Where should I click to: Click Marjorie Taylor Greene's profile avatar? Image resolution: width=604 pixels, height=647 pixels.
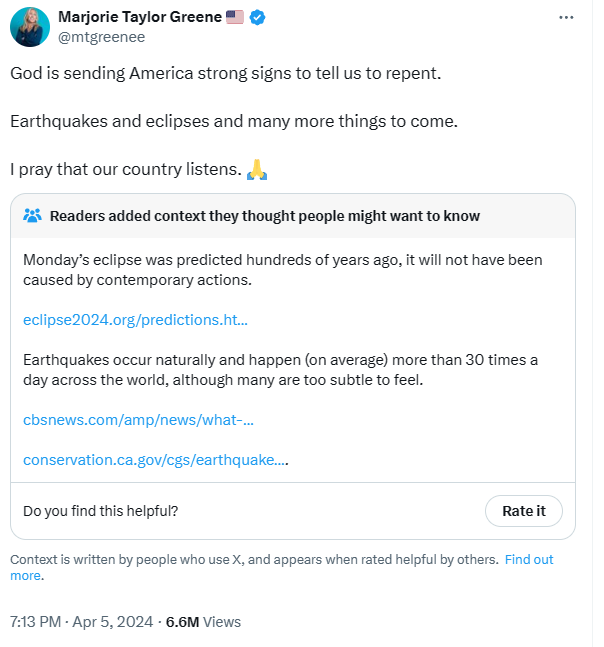[x=30, y=27]
